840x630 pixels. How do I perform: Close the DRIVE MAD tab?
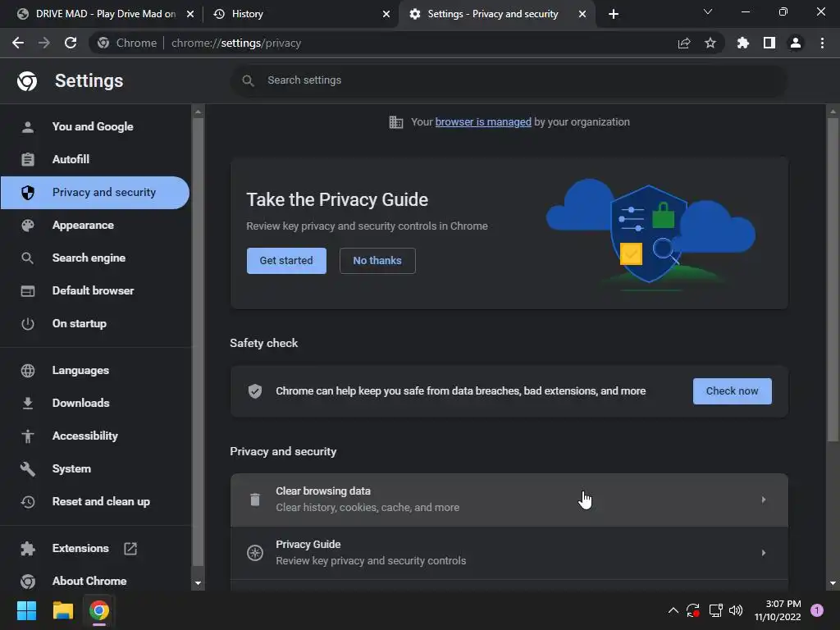[190, 14]
